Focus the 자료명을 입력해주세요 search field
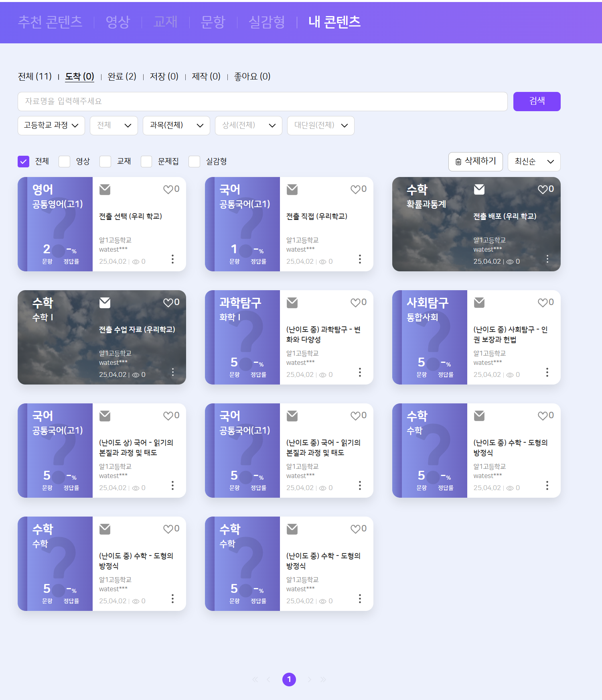602x700 pixels. [x=262, y=102]
